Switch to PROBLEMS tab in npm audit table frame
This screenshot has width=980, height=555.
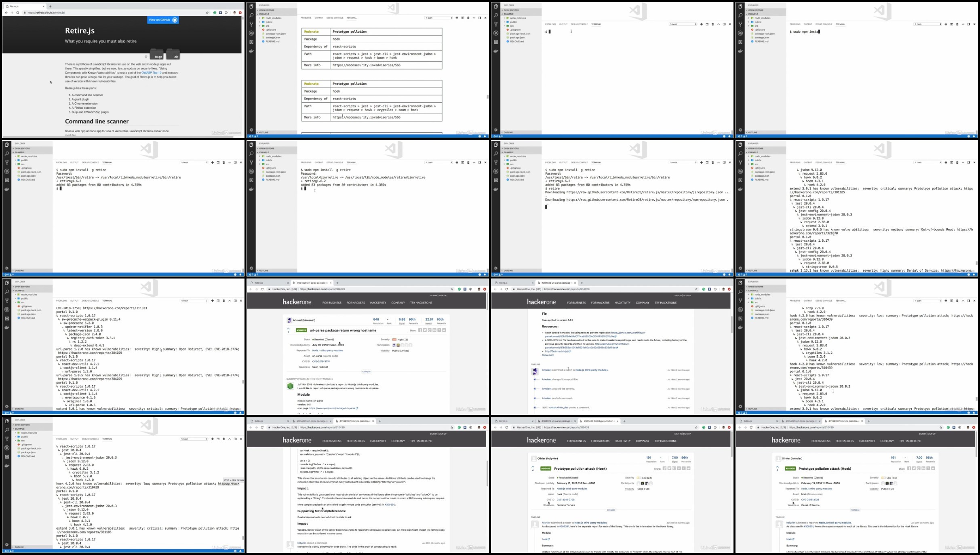306,18
